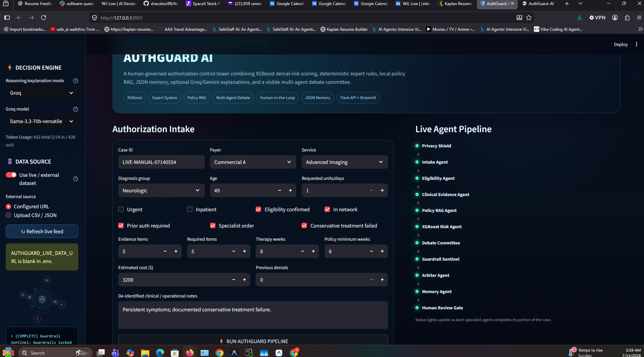Viewport: 644px width, 357px height.
Task: Reload the page with the refresh icon
Action: [44, 18]
